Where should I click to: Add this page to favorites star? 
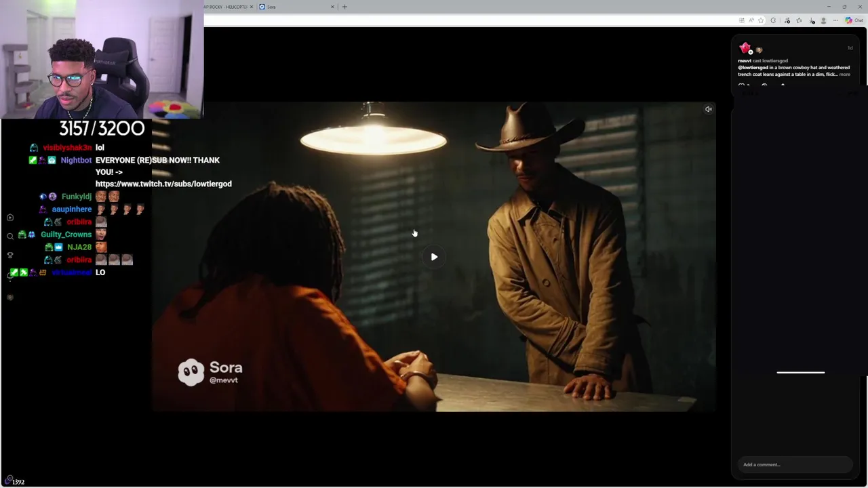pyautogui.click(x=761, y=20)
